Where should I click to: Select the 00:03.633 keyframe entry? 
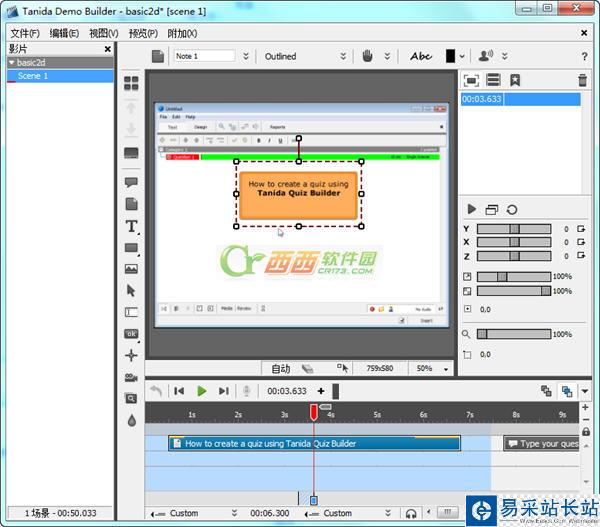520,99
